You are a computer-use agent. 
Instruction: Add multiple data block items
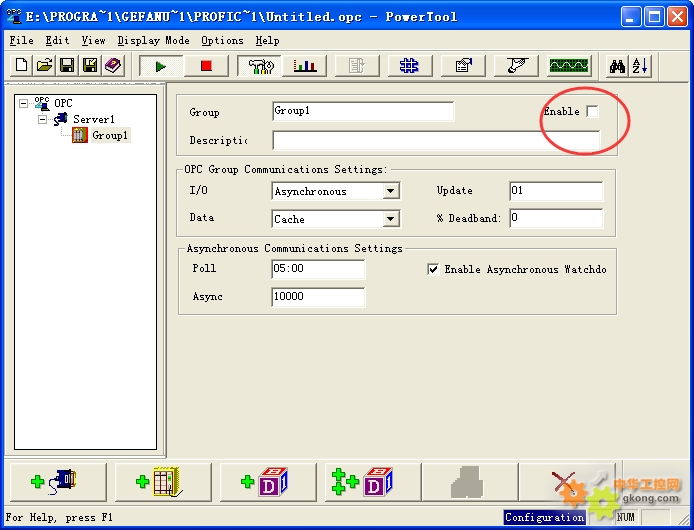click(x=373, y=482)
